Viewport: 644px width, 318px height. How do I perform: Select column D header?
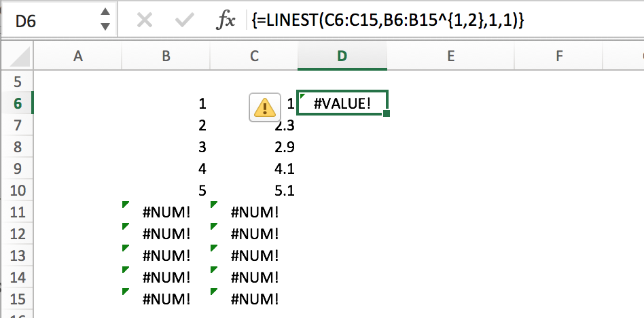(x=342, y=57)
